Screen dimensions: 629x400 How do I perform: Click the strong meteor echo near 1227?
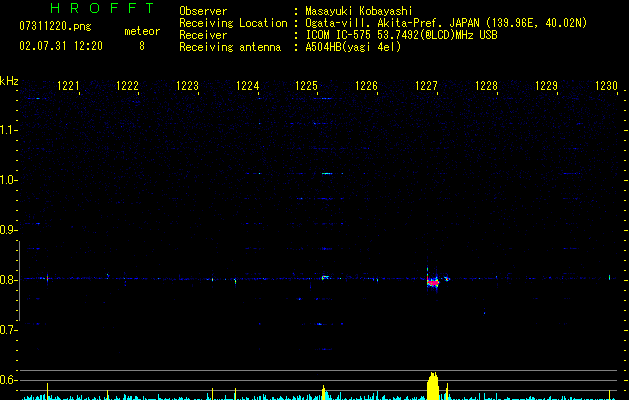(433, 283)
